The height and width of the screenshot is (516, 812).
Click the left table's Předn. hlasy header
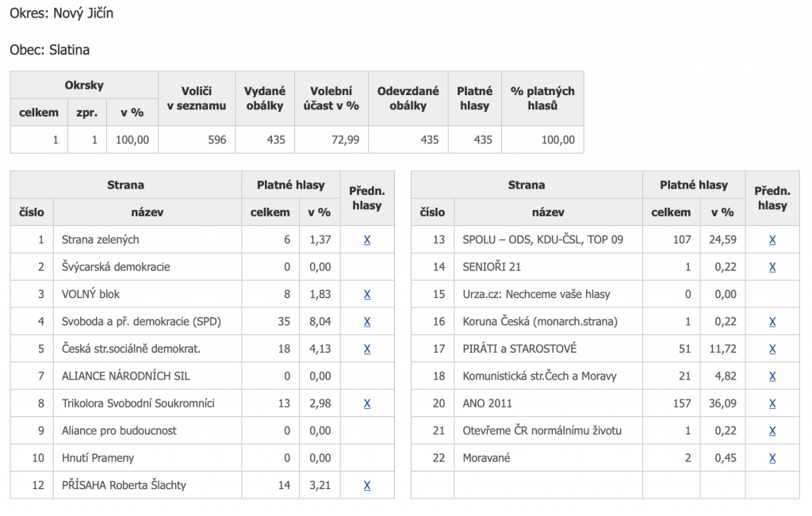[x=366, y=198]
